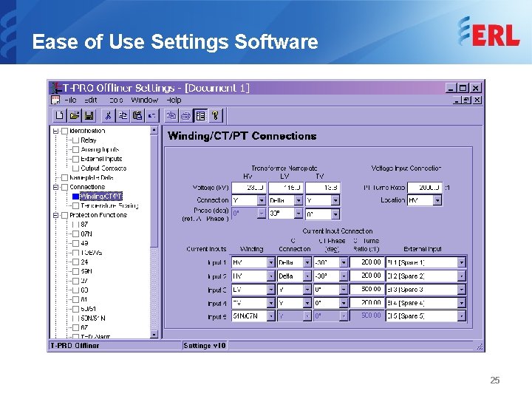Click the Cut scissors icon
532x399 pixels.
(x=108, y=116)
